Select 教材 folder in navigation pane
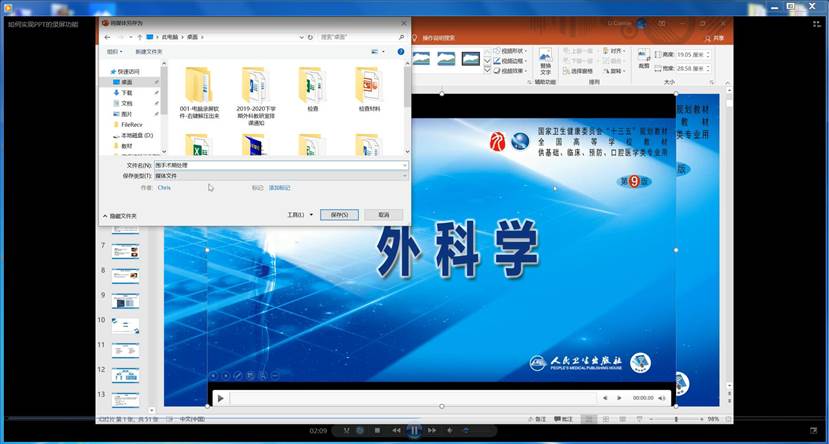The width and height of the screenshot is (829, 444). [x=127, y=146]
